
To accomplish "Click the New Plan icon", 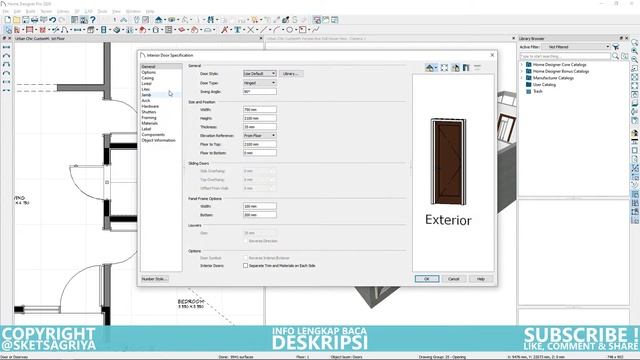I will [x=8, y=20].
